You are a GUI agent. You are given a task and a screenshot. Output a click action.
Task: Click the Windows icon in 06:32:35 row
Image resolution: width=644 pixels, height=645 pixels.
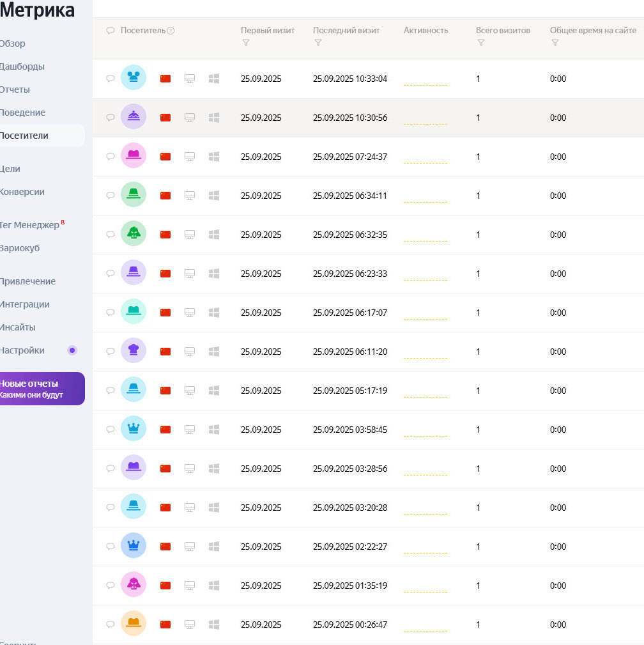[214, 235]
